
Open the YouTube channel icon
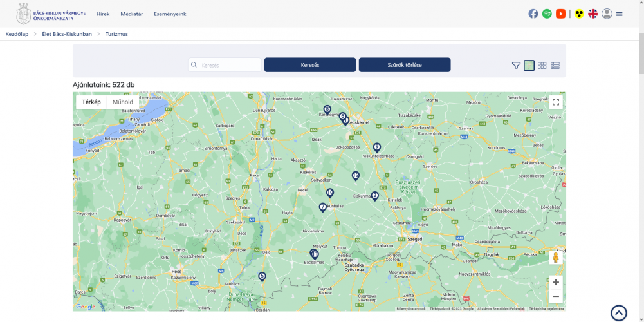coord(560,14)
